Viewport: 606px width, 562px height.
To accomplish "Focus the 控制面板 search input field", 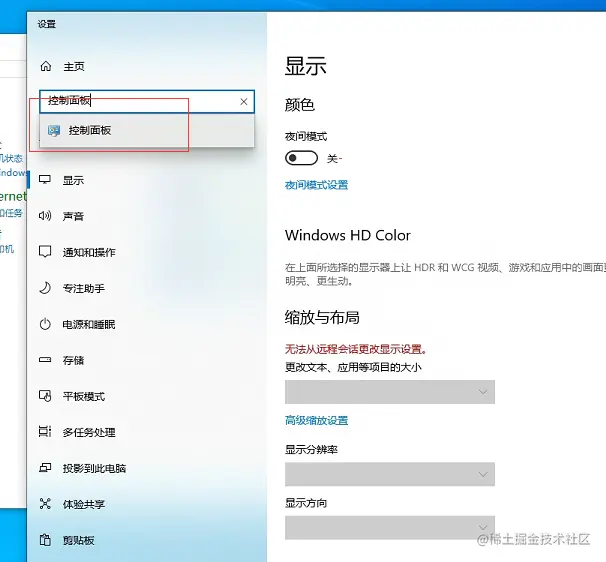I will point(147,102).
